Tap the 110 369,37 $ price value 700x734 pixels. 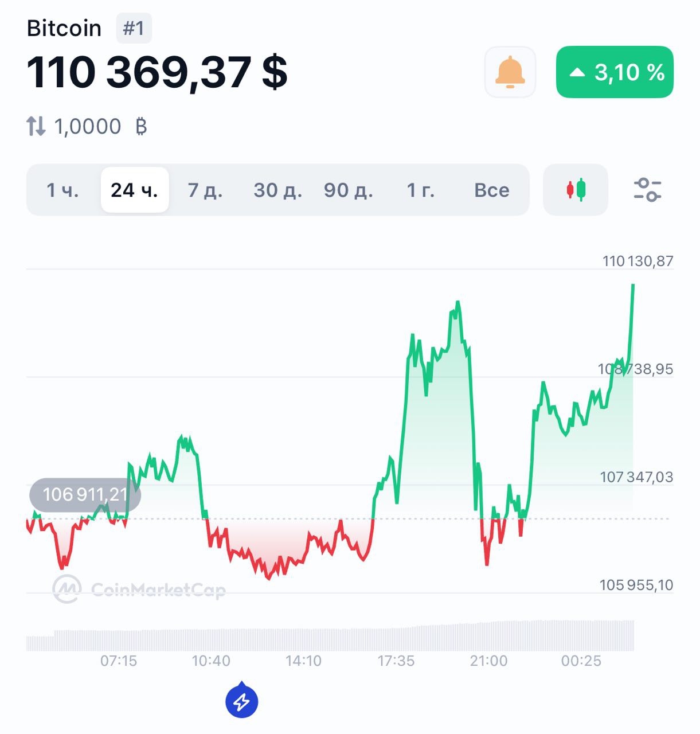click(157, 73)
